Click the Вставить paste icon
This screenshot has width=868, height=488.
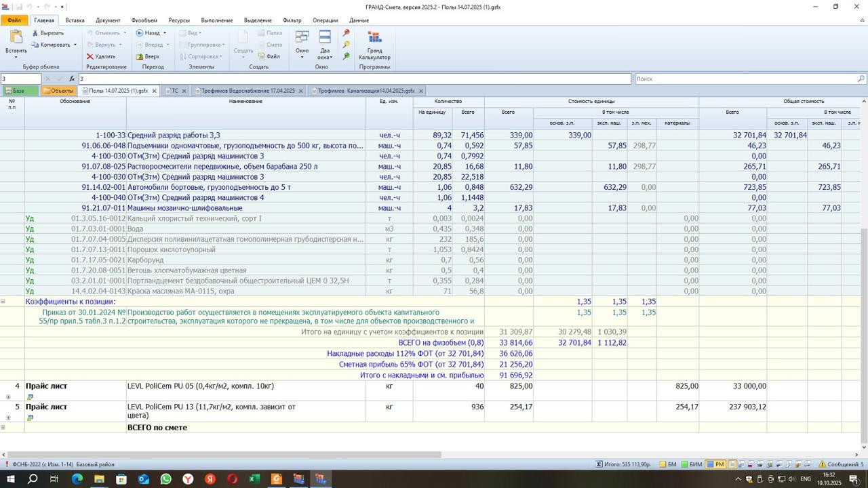tap(16, 41)
